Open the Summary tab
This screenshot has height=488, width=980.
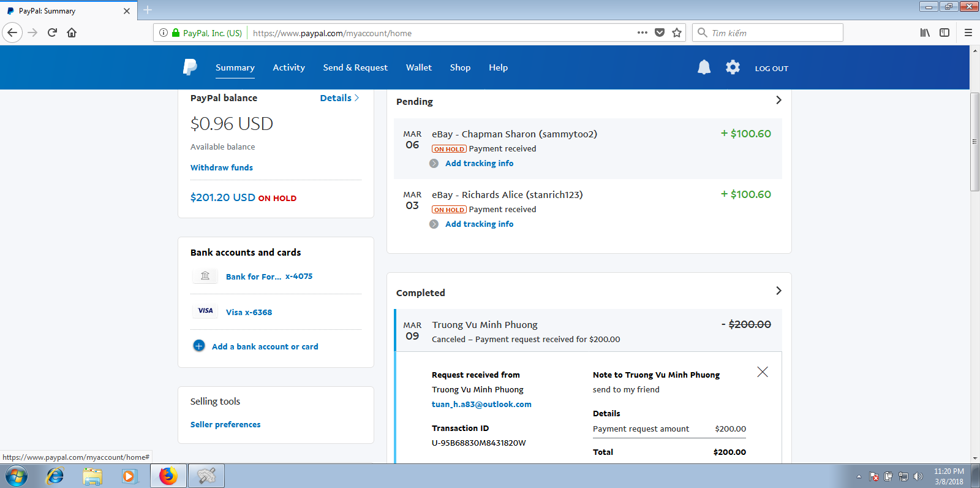235,67
